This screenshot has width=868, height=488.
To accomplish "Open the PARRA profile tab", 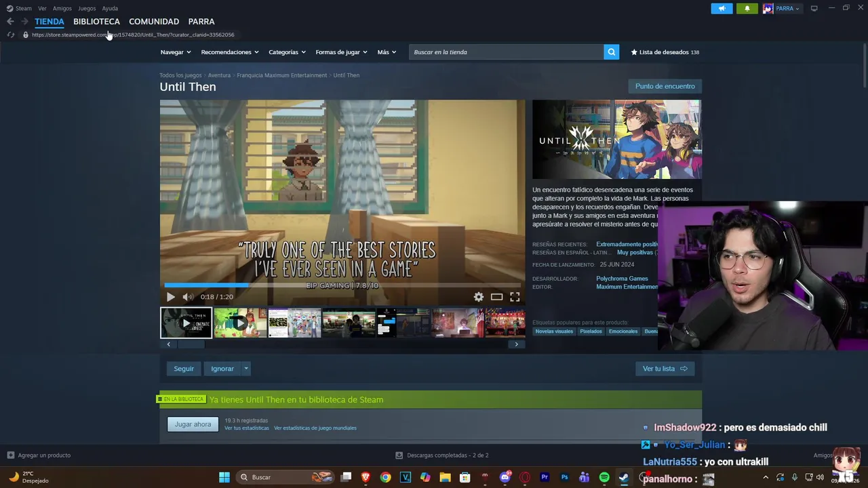I will point(201,22).
